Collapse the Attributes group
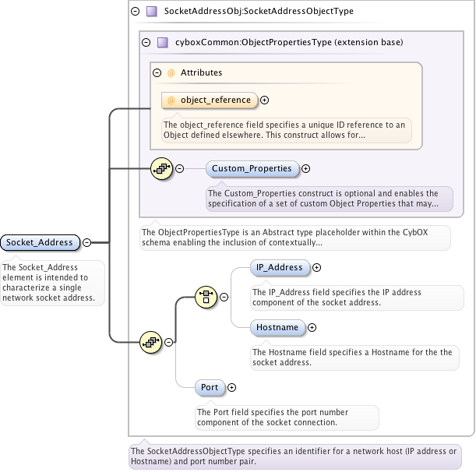The image size is (476, 472). click(x=157, y=72)
